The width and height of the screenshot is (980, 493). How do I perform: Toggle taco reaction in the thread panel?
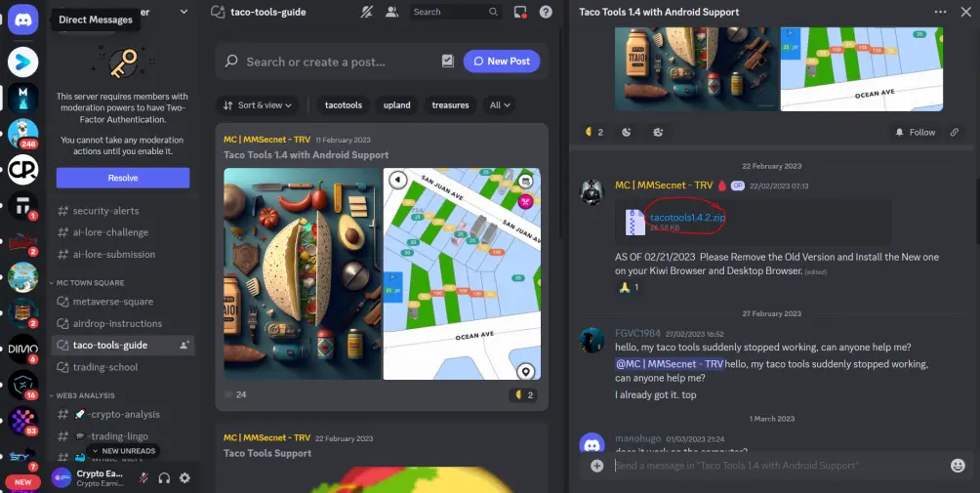pos(593,133)
